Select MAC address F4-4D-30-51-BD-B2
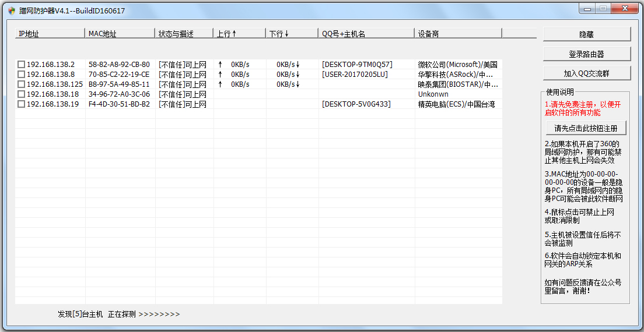The image size is (644, 332). click(119, 104)
